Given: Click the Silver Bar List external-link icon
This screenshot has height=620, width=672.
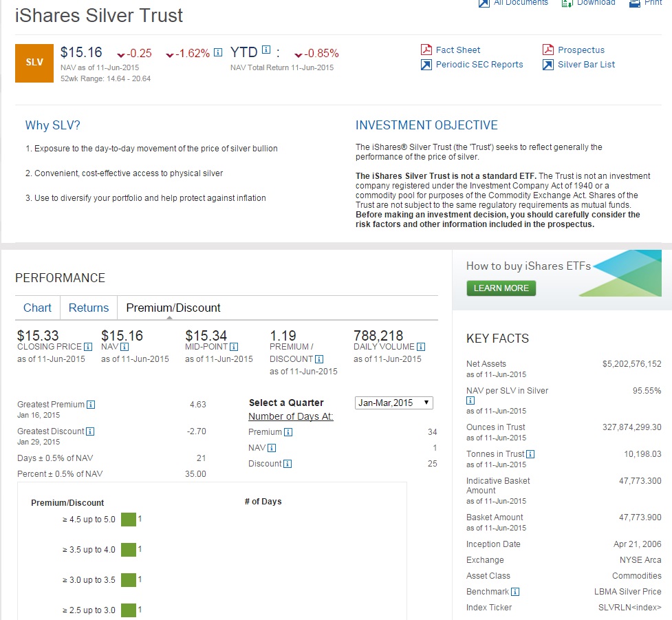Looking at the screenshot, I should click(x=548, y=65).
